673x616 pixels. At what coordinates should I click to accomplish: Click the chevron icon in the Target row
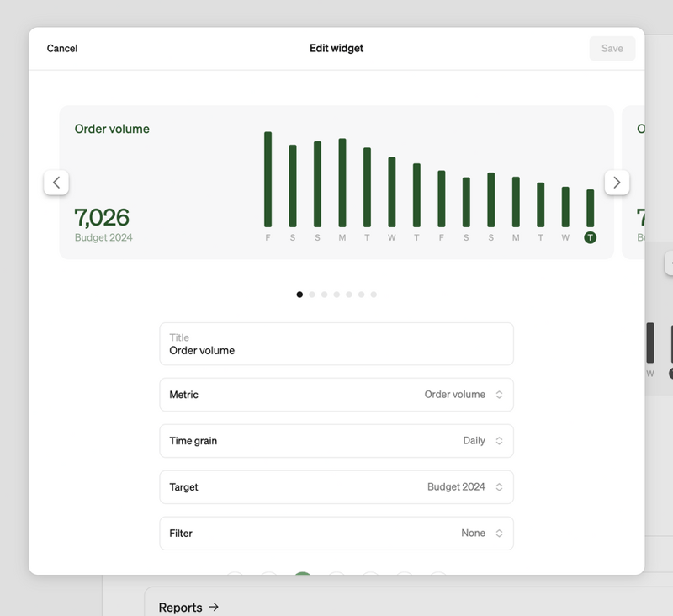pyautogui.click(x=498, y=486)
